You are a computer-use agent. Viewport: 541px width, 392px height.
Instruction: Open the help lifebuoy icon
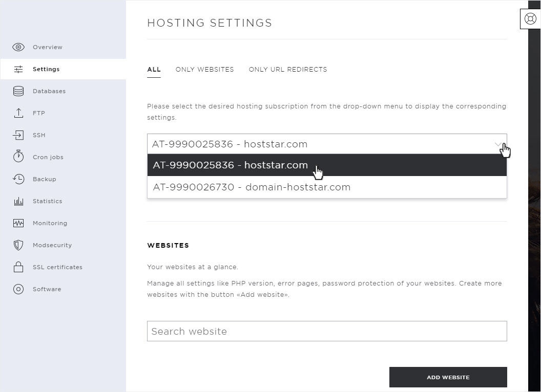point(530,18)
